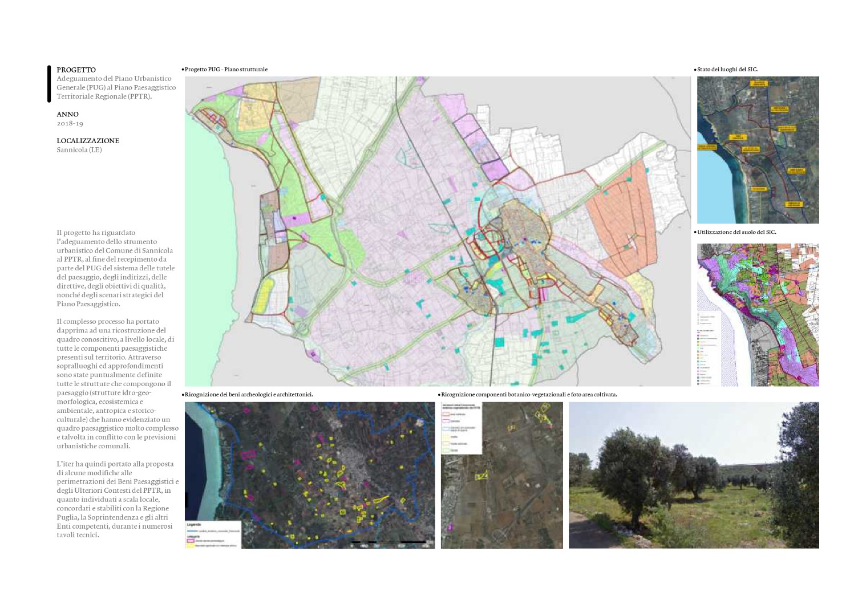The width and height of the screenshot is (866, 616).
Task: Open the botanical components aerial map
Action: 501,475
